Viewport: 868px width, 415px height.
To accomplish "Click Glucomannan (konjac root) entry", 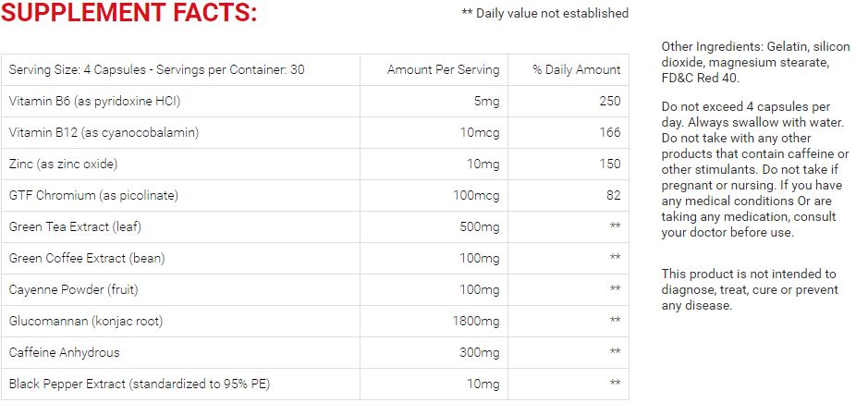I will (86, 322).
